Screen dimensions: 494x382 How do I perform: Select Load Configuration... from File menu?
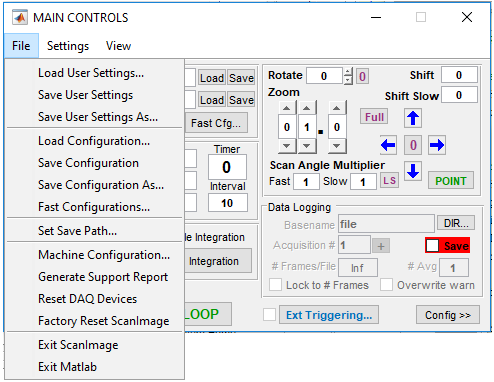click(x=94, y=141)
